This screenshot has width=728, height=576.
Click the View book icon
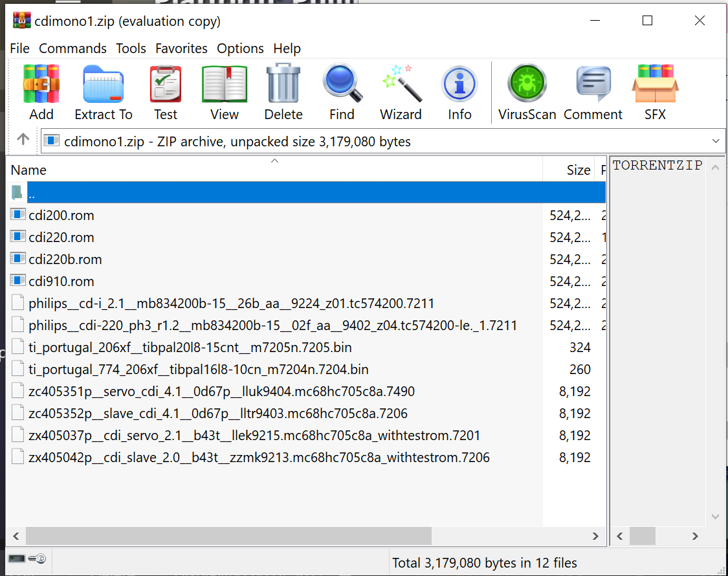point(225,83)
